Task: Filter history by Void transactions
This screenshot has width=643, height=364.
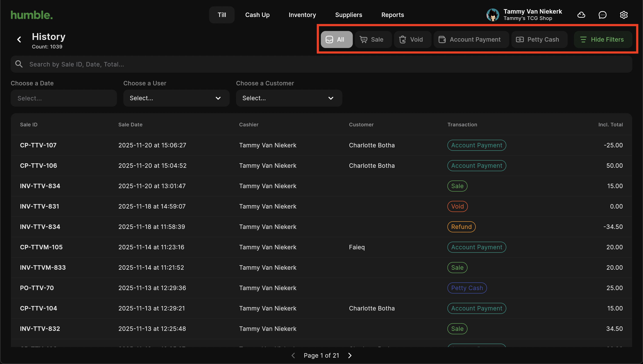Action: [x=412, y=40]
